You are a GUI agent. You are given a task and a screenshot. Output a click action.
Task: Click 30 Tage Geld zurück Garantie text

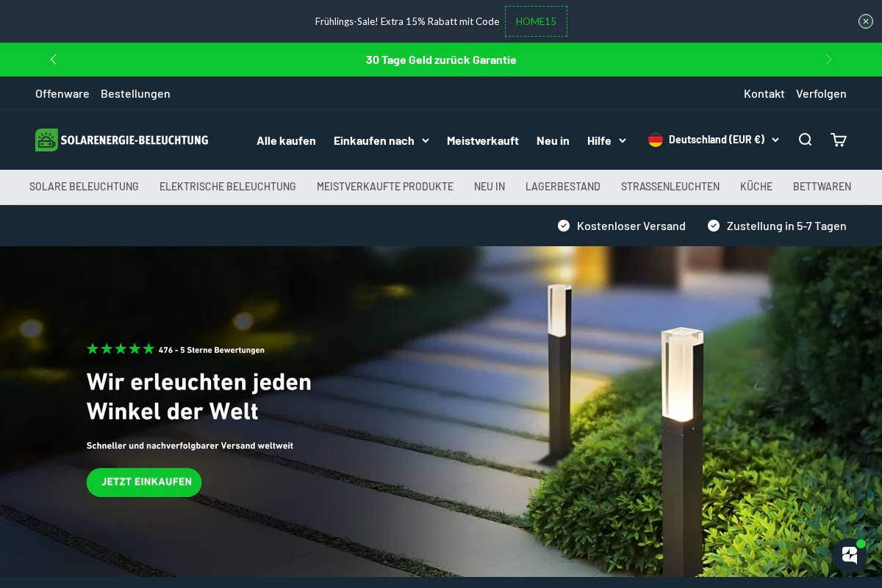[x=441, y=60]
